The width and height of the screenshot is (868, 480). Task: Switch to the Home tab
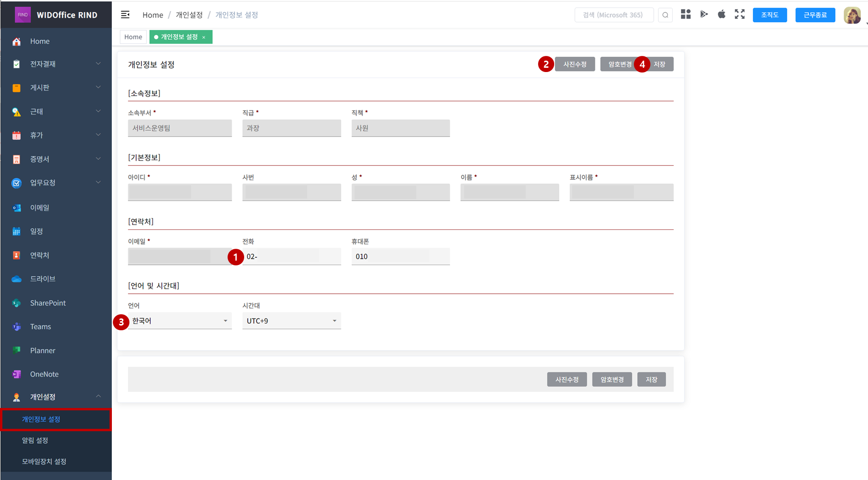pos(133,37)
